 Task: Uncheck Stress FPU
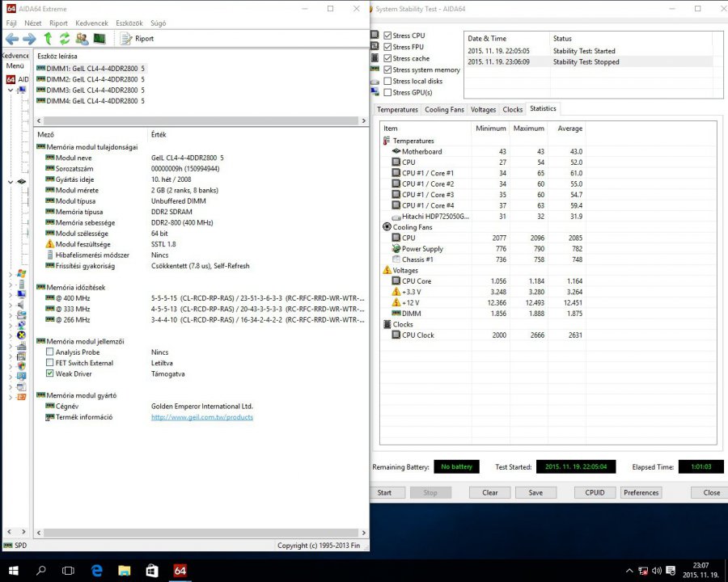click(387, 47)
